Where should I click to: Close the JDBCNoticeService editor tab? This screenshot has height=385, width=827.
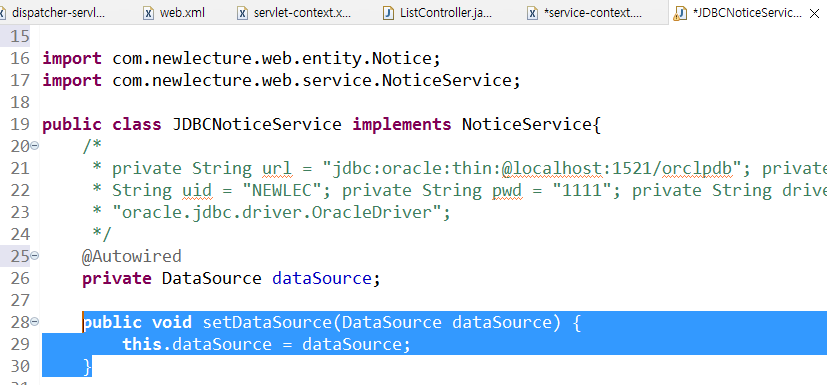point(814,14)
